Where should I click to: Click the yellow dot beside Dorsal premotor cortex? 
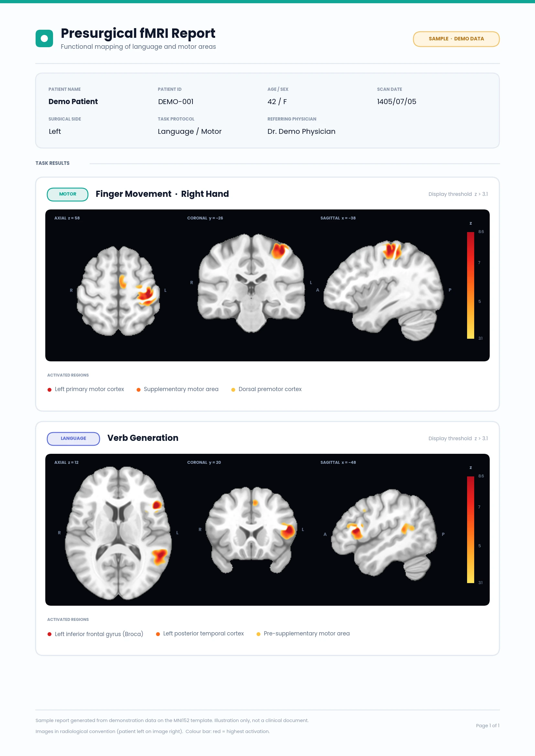click(x=233, y=389)
